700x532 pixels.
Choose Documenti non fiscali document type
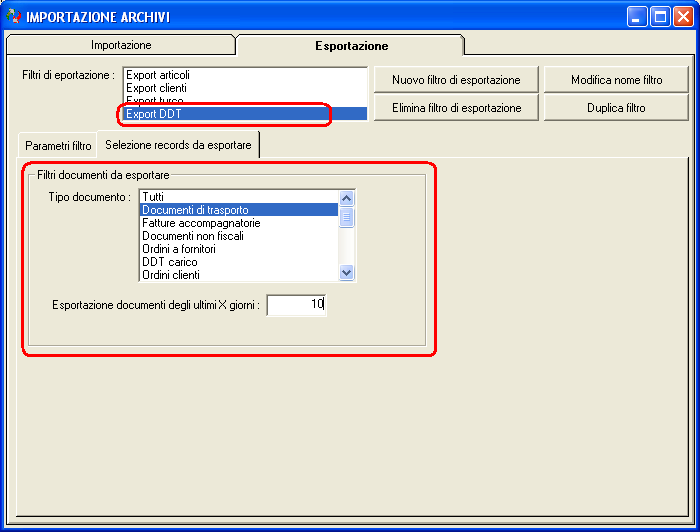click(x=239, y=236)
